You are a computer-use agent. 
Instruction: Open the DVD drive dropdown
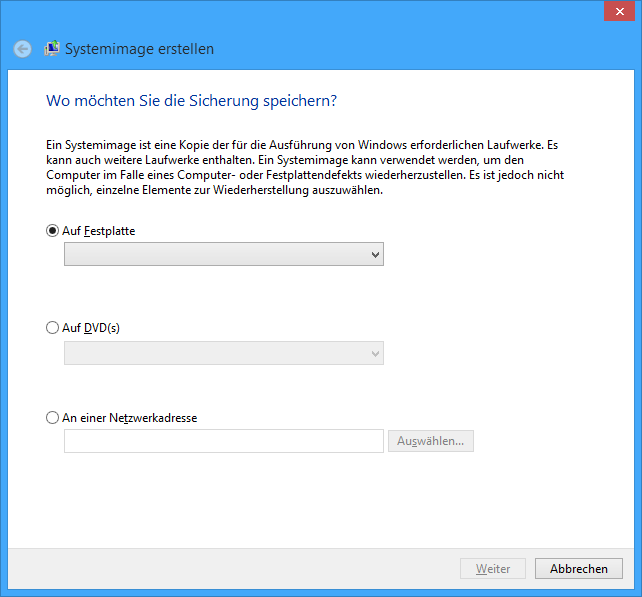(224, 353)
